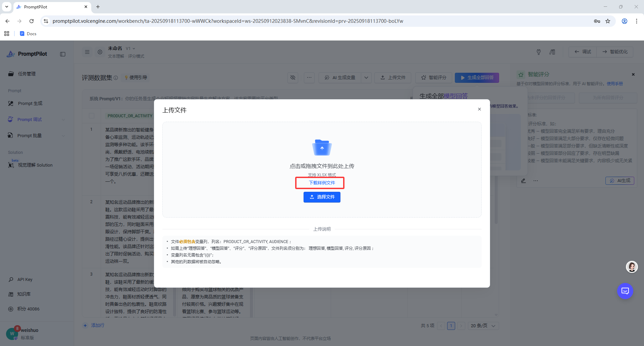Click the 智能评分 toolbar button
The image size is (644, 346).
click(x=434, y=77)
